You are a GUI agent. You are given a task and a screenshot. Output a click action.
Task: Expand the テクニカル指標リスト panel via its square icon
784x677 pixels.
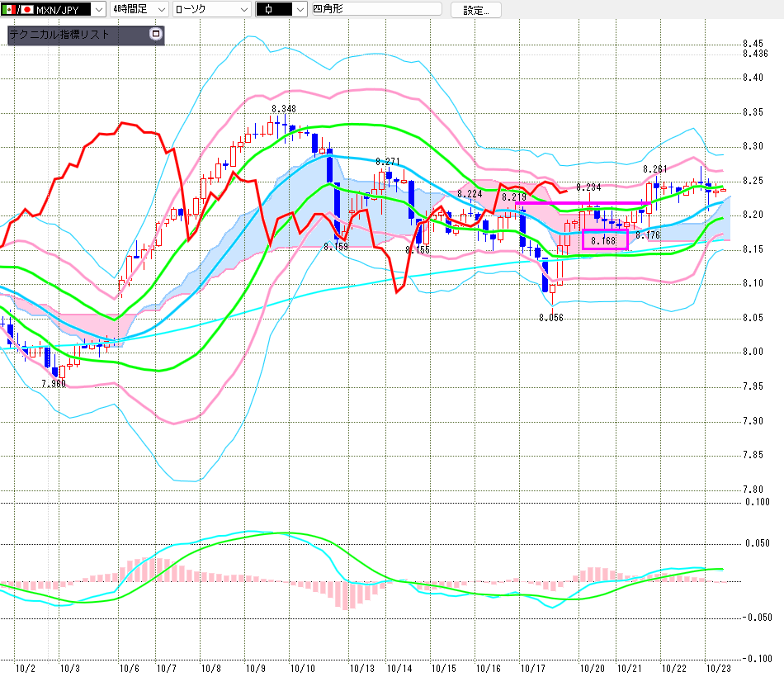pos(155,35)
